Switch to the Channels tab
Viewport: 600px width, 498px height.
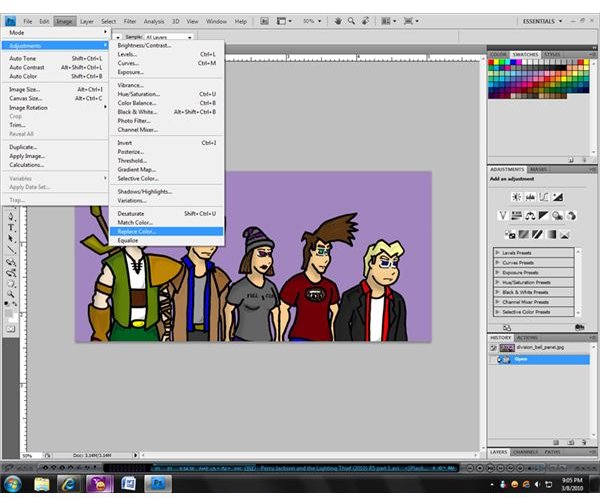click(525, 452)
